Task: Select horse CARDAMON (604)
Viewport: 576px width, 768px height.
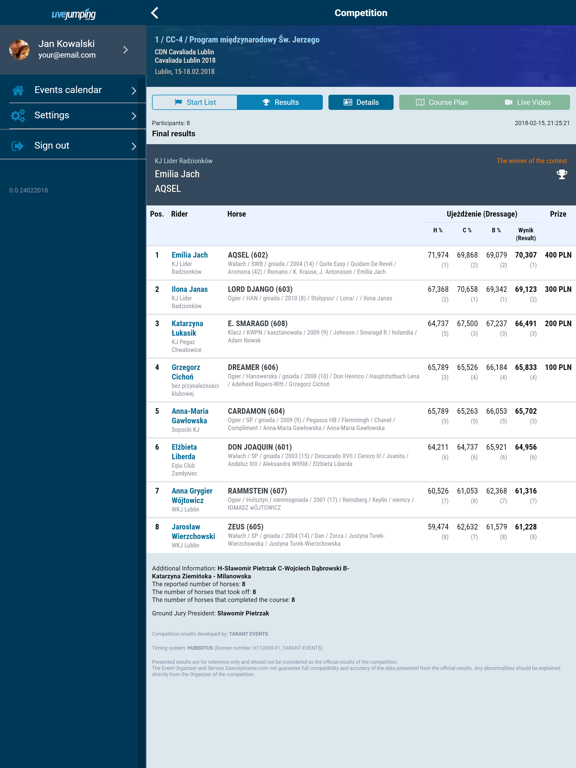Action: 256,411
